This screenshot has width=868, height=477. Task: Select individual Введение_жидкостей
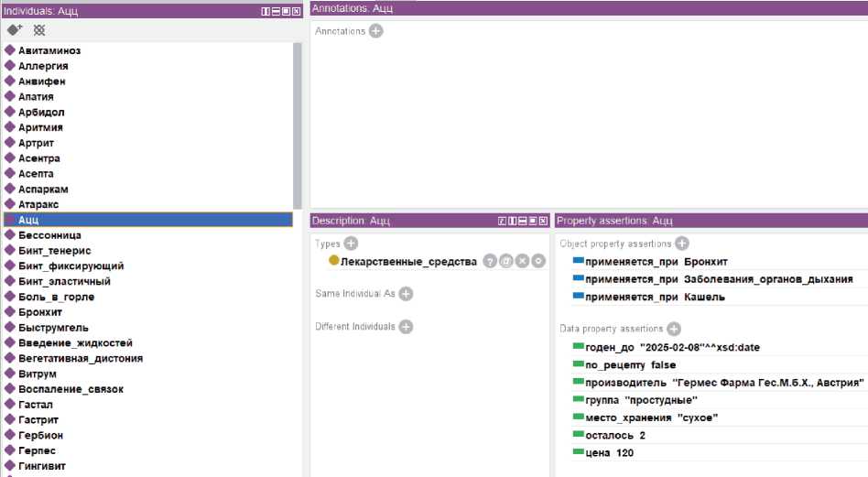76,343
